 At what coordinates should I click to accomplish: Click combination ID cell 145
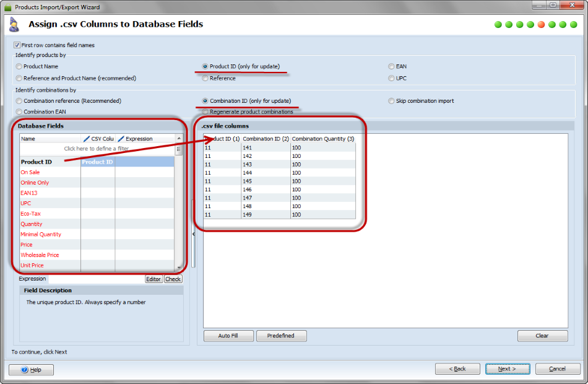point(266,181)
